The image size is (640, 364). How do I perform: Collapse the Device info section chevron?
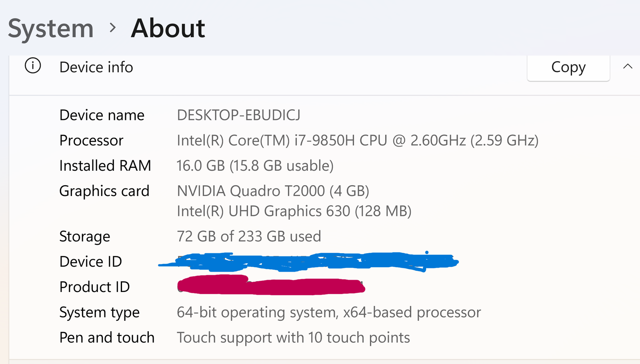point(628,66)
